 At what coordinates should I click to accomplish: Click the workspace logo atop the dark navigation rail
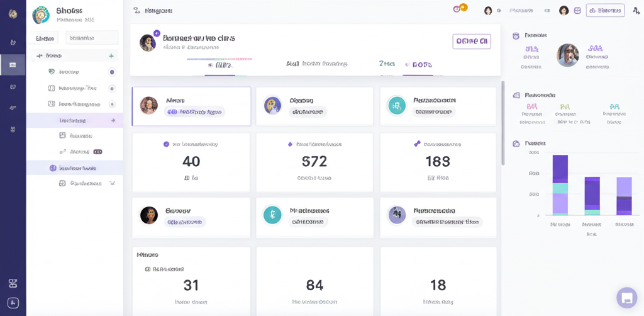click(x=13, y=14)
